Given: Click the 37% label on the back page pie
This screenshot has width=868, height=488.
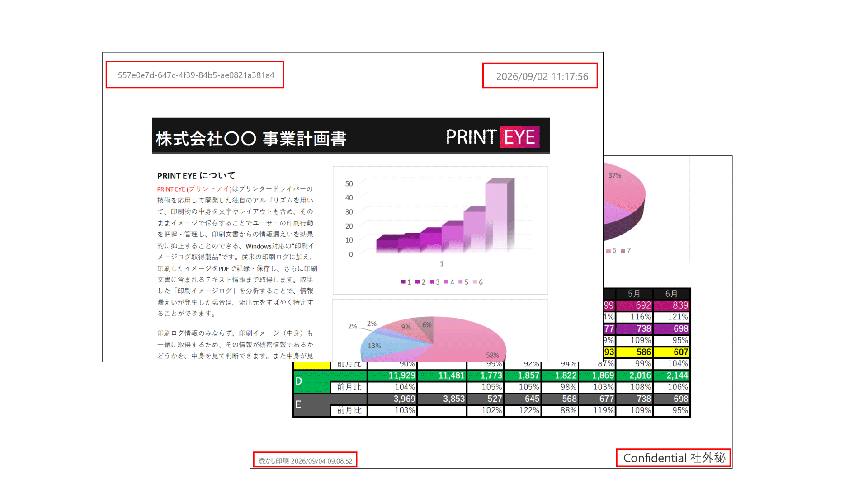Looking at the screenshot, I should click(615, 175).
